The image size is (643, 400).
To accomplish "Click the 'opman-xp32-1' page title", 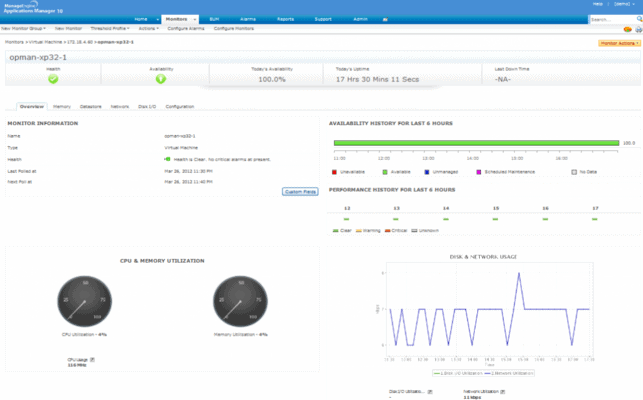I will coord(38,57).
